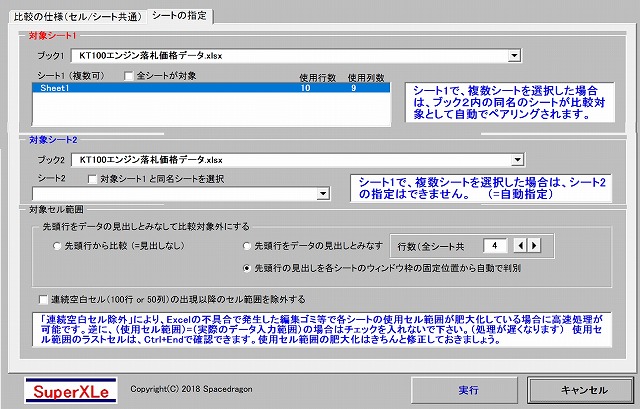Select ウィンドウ枠の固定位置から自動で判別 radio

tap(247, 269)
